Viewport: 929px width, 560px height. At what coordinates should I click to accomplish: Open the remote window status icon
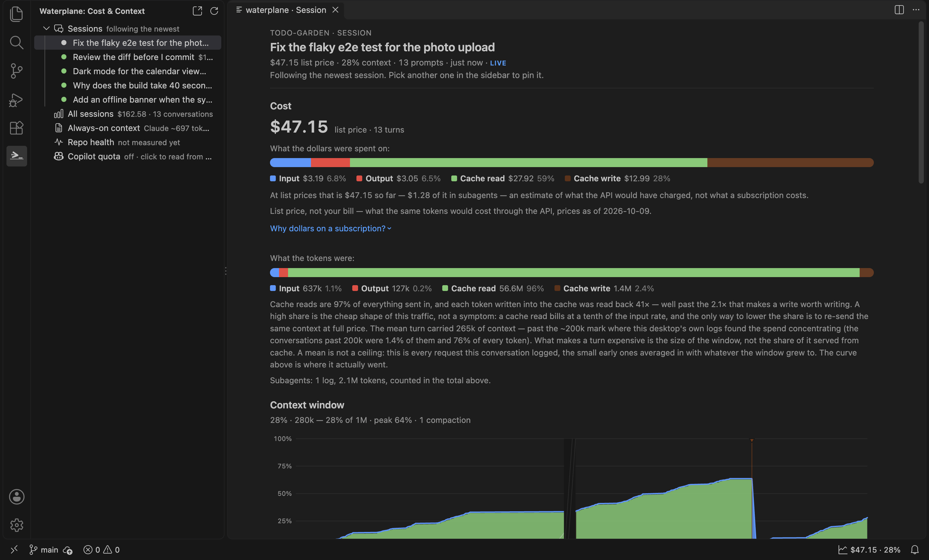click(14, 549)
